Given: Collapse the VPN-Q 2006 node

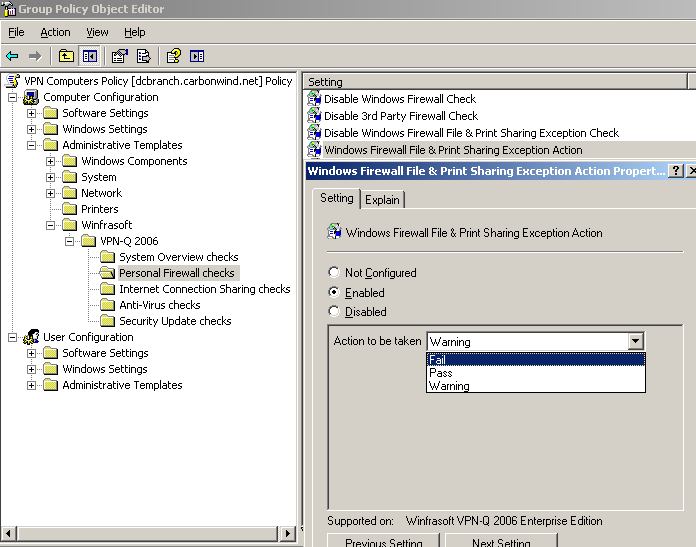Looking at the screenshot, I should [70, 241].
